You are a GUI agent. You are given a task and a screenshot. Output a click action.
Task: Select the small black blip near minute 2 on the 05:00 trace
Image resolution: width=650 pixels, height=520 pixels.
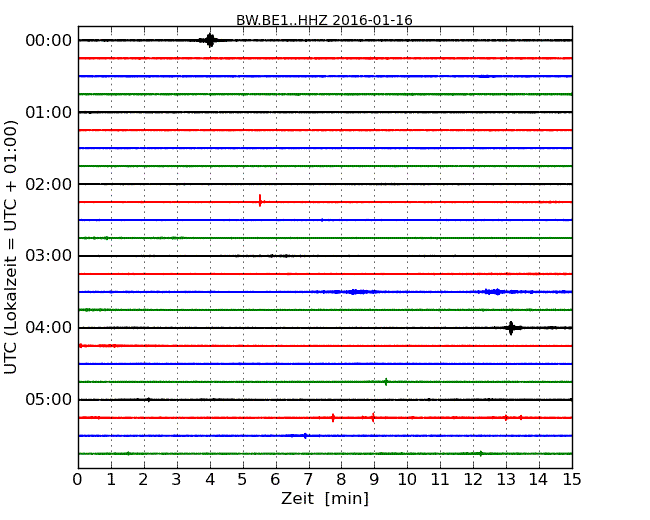(x=148, y=400)
